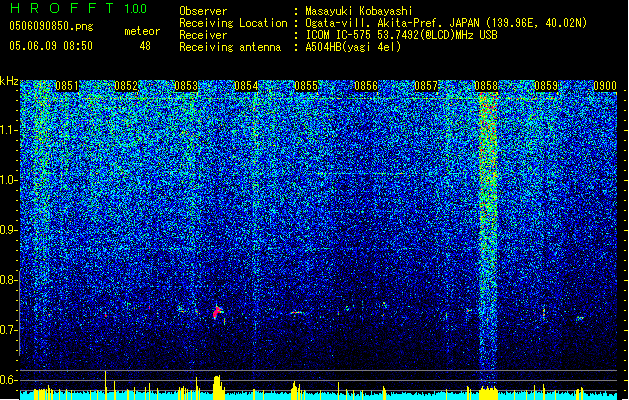Click the 0857 time marker
The image size is (629, 400).
(x=426, y=86)
